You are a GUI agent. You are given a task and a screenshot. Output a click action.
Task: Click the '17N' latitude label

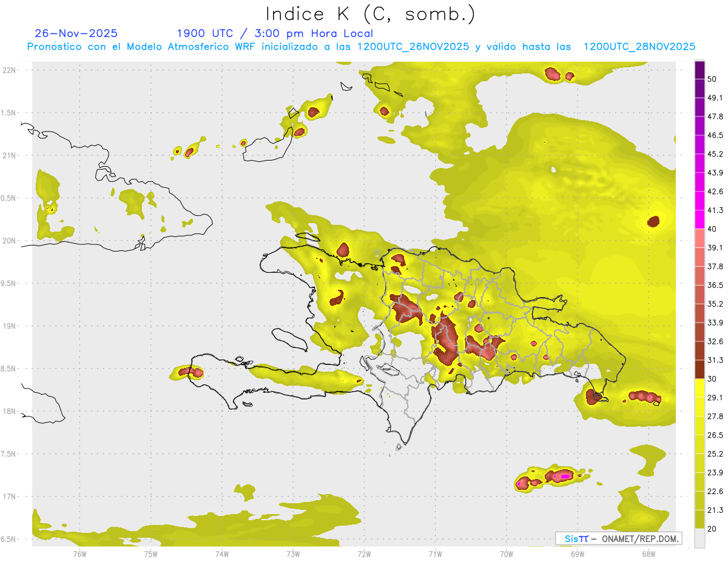[x=10, y=497]
